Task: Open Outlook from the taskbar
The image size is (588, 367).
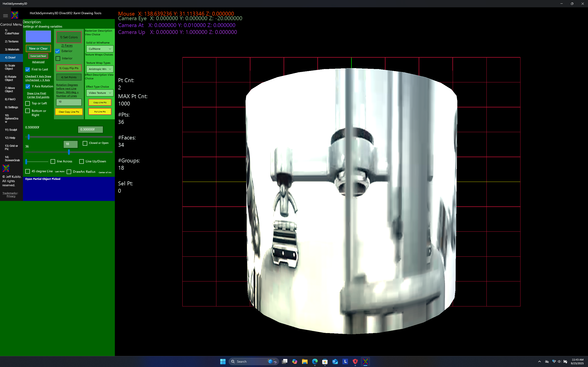Action: pos(335,361)
